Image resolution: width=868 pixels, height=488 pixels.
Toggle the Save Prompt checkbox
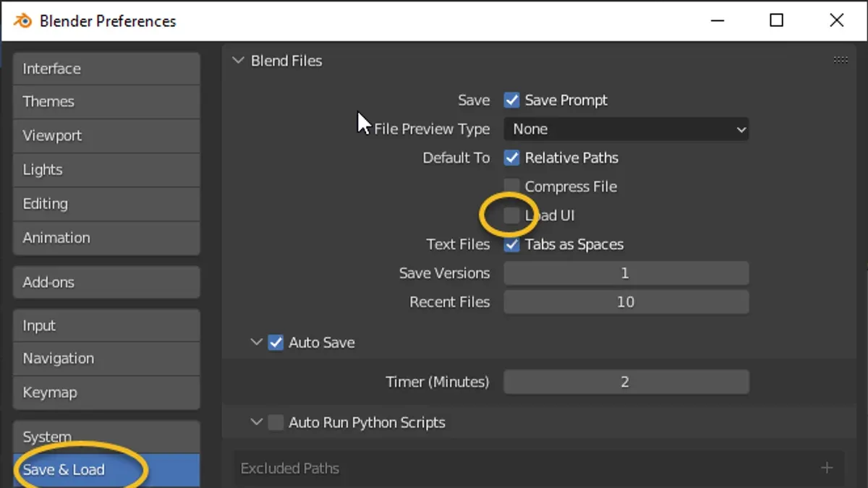512,100
